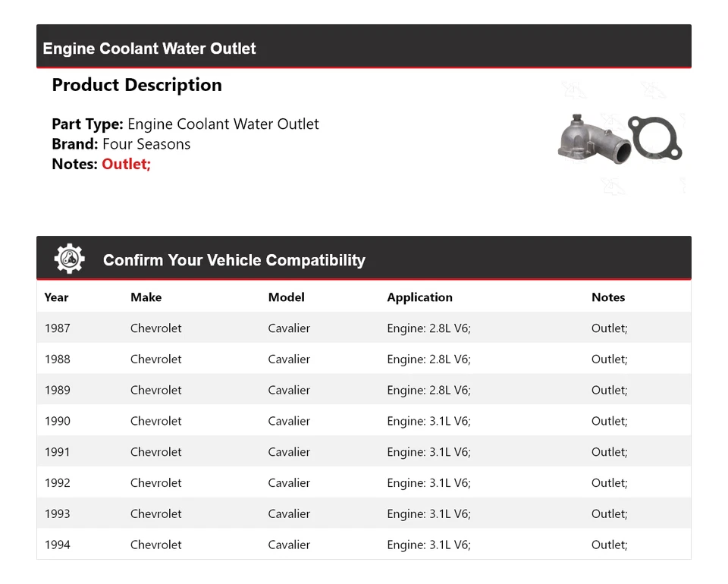
Task: Click the Outlet; note in 1992 row
Action: tap(609, 483)
